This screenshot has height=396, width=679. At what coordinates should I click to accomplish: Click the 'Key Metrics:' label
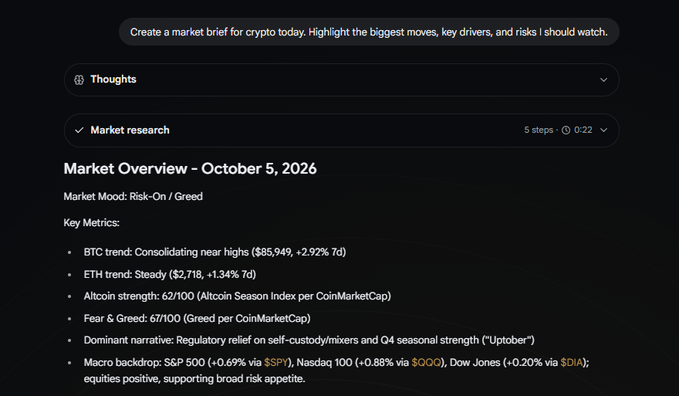91,223
